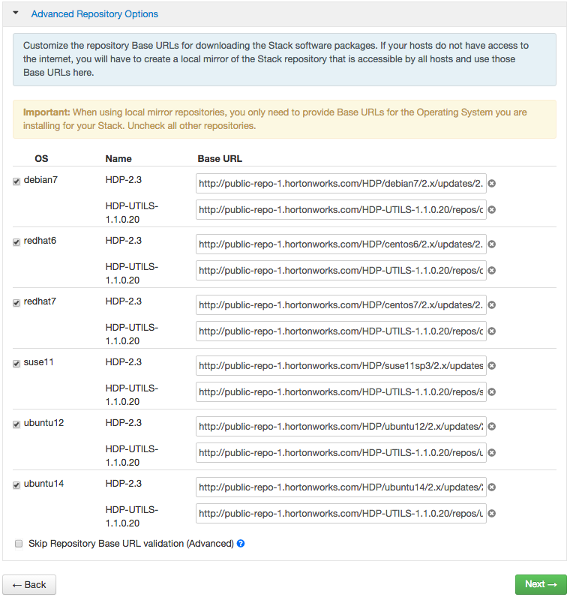Image resolution: width=570 pixels, height=600 pixels.
Task: Edit the redhat6 HDP-UTILS Base URL field
Action: coord(341,271)
